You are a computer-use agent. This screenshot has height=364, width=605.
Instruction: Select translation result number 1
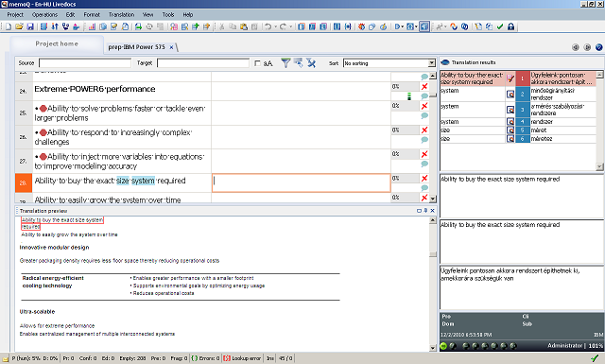518,78
